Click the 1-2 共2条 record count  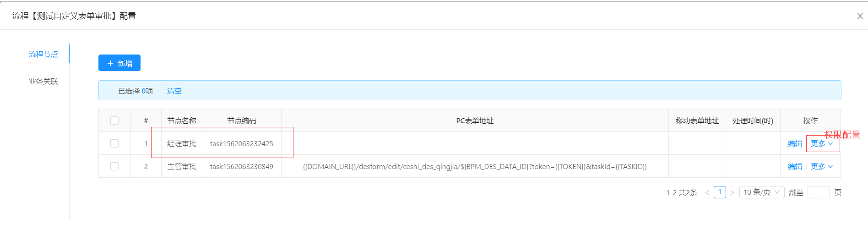[682, 192]
